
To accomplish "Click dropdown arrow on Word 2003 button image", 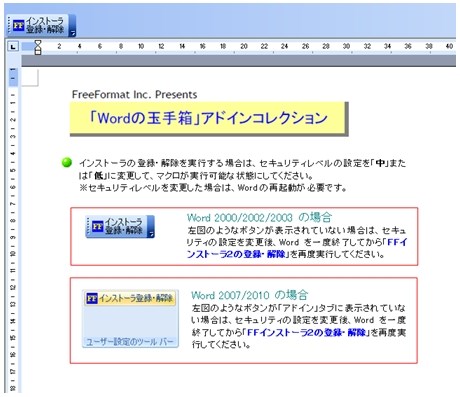I will click(151, 227).
